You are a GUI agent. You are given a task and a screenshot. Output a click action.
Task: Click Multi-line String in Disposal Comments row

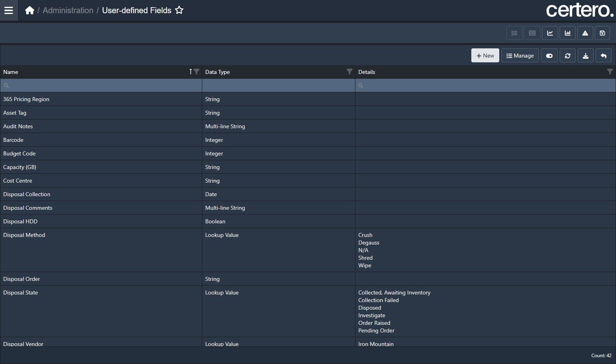coord(225,208)
